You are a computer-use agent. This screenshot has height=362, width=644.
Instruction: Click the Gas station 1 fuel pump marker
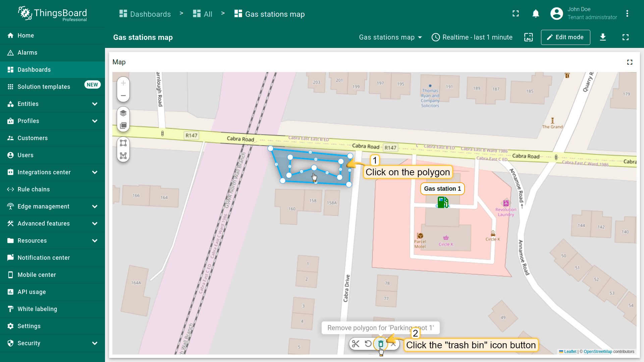coord(442,202)
